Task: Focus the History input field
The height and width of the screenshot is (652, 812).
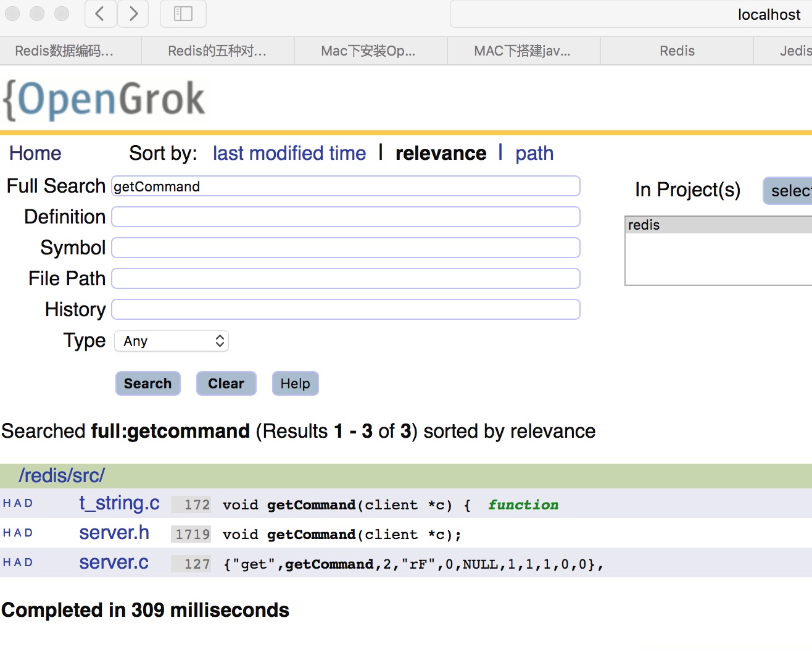Action: [346, 309]
